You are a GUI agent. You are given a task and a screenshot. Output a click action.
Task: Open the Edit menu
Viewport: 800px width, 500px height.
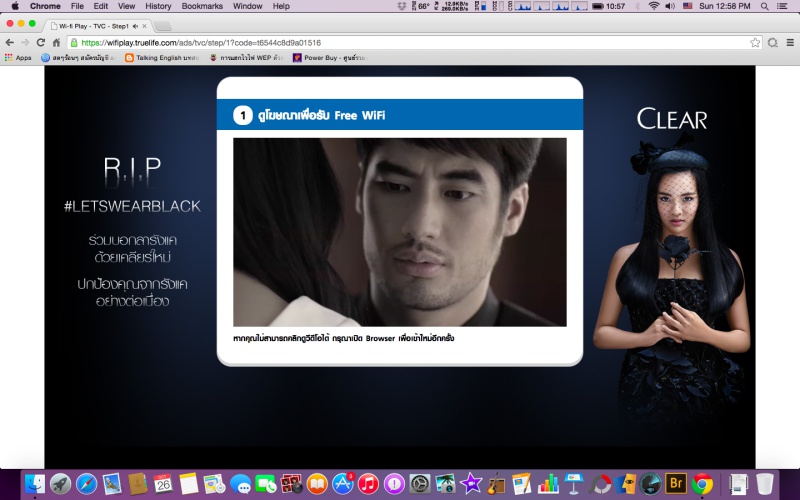point(101,6)
